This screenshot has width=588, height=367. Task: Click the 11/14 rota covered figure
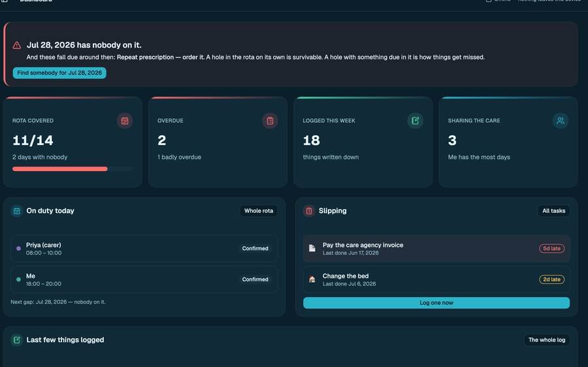click(33, 140)
